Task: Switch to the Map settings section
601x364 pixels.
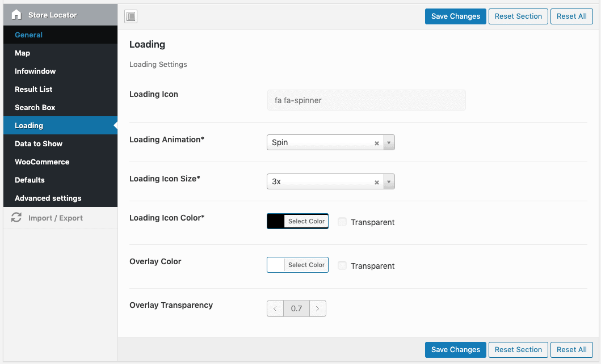Action: [x=23, y=53]
